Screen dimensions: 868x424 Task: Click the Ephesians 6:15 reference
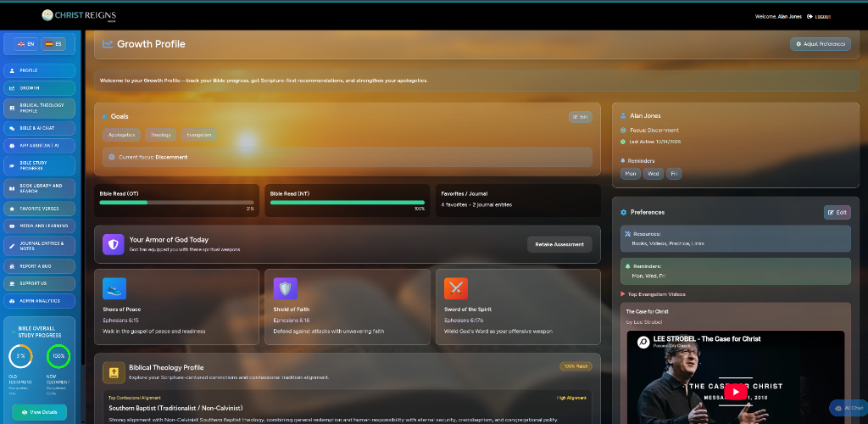120,321
